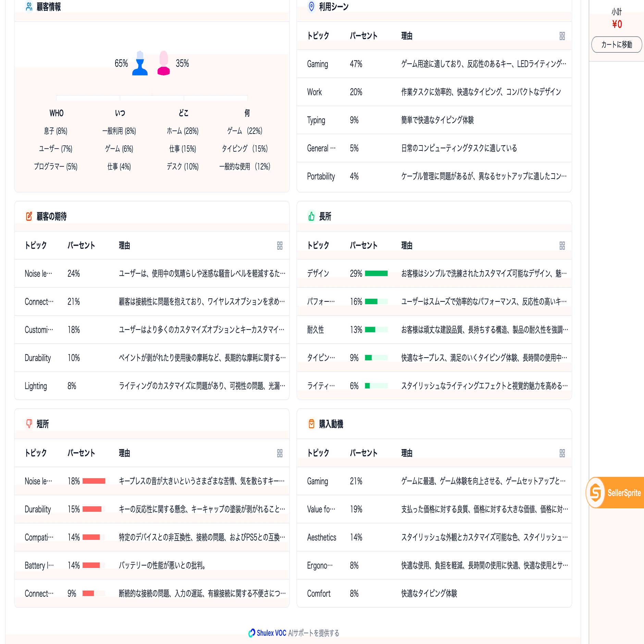Screen dimensions: 644x644
Task: Click the Value fo… 19% purchase motive row
Action: click(x=434, y=509)
